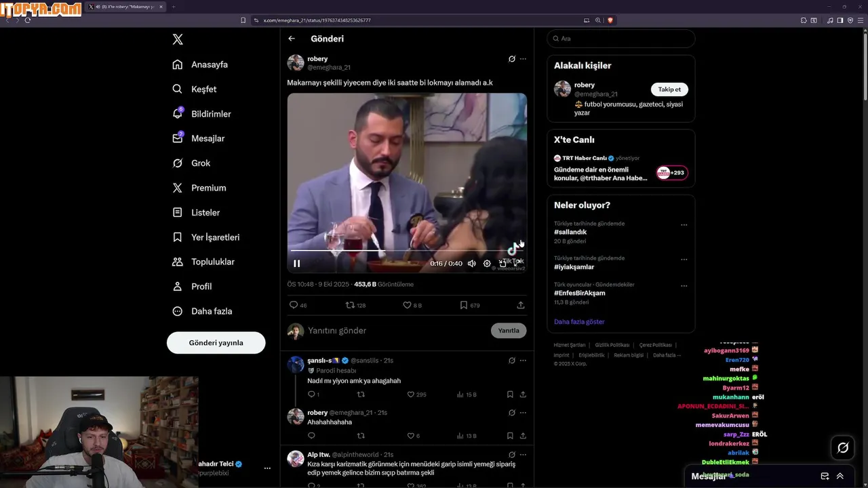Open Yer İşaretleri bookmarks

(206, 237)
